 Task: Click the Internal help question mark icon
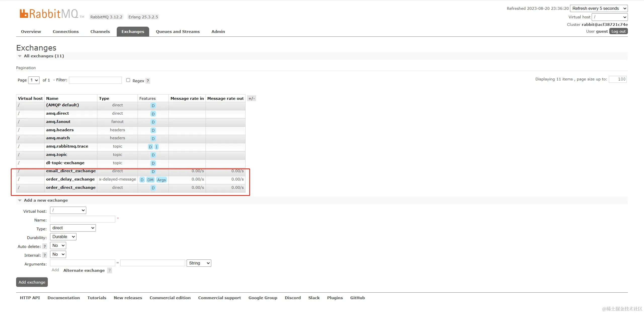45,255
